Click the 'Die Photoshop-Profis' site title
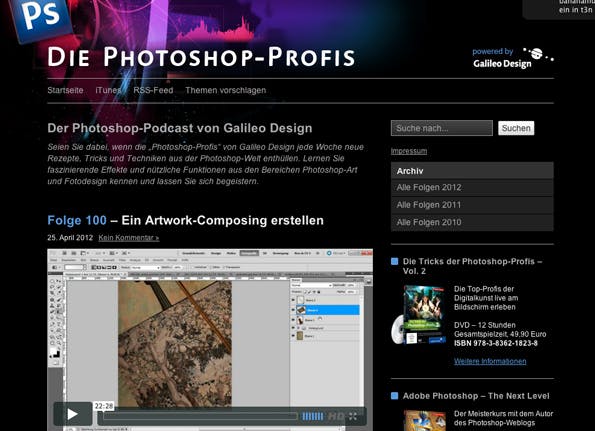 201,57
